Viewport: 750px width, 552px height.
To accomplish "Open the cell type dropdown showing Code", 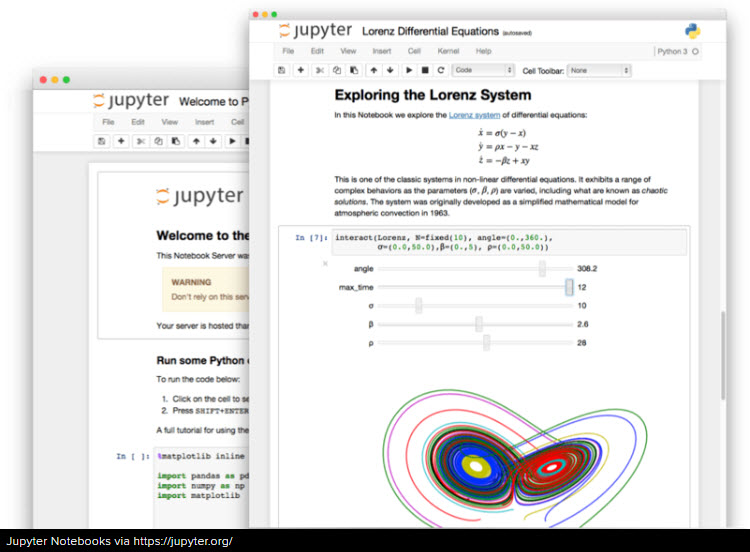I will pos(483,70).
